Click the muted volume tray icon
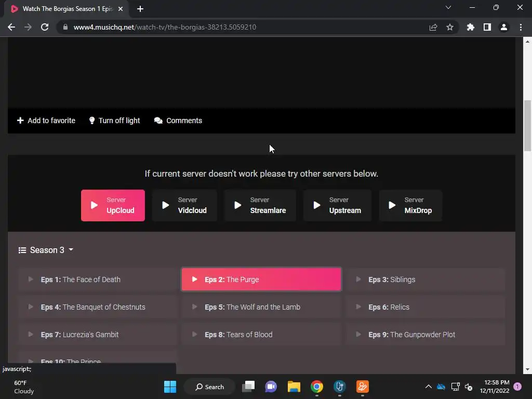The width and height of the screenshot is (532, 399). coord(469,387)
